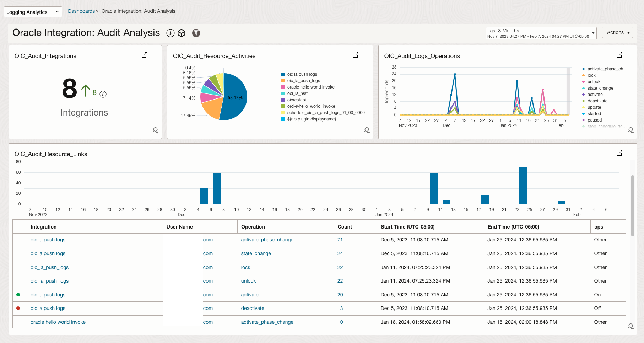644x343 pixels.
Task: Click the magnifier icon under OIC_Audit_Integrations widget
Action: click(x=156, y=130)
